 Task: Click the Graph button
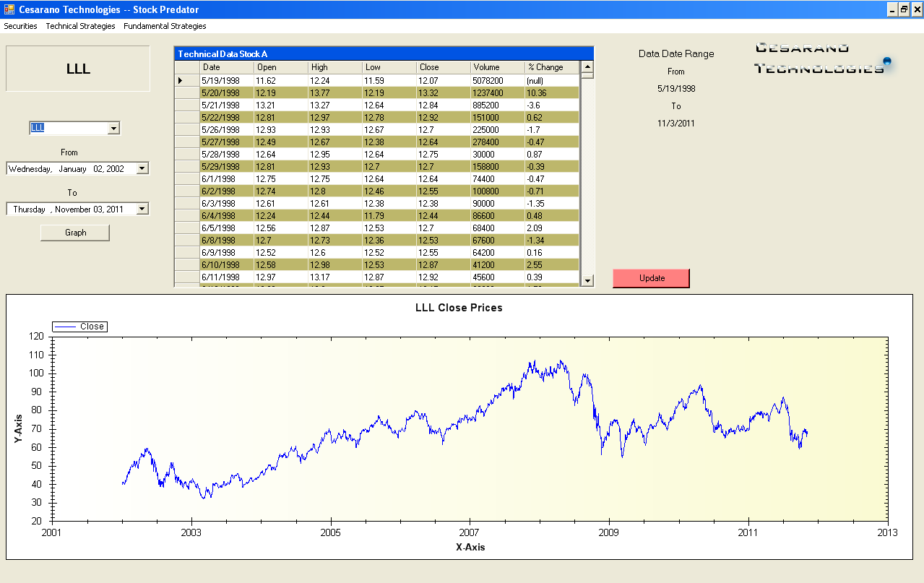click(x=75, y=233)
